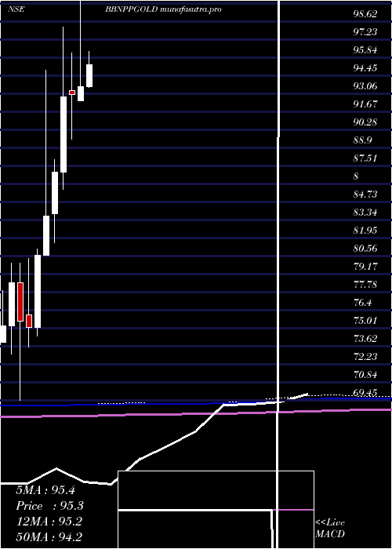Select the 79.17 price axis label
392x549 pixels.
point(365,267)
